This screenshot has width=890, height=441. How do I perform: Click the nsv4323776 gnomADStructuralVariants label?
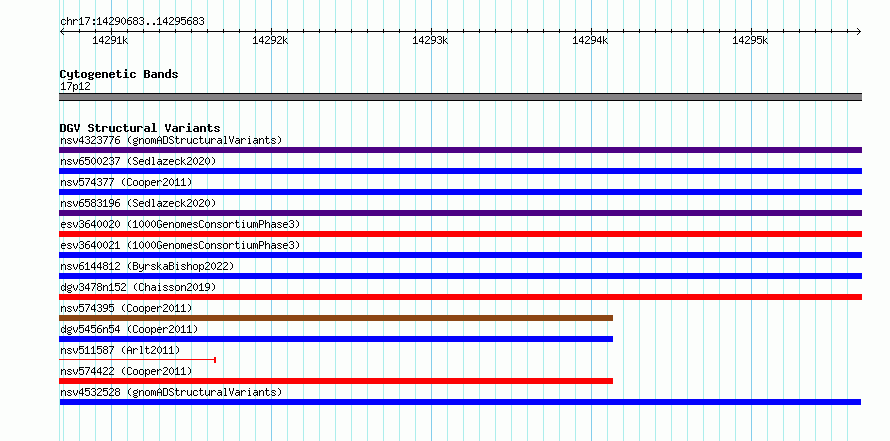tap(171, 140)
